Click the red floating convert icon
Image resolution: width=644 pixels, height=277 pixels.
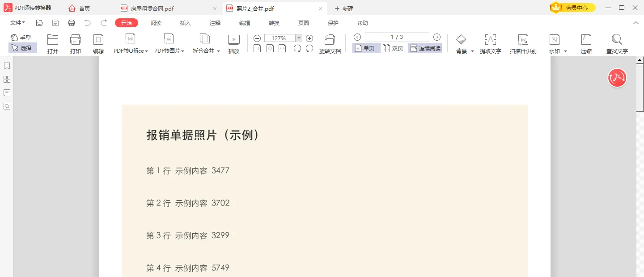[x=617, y=78]
